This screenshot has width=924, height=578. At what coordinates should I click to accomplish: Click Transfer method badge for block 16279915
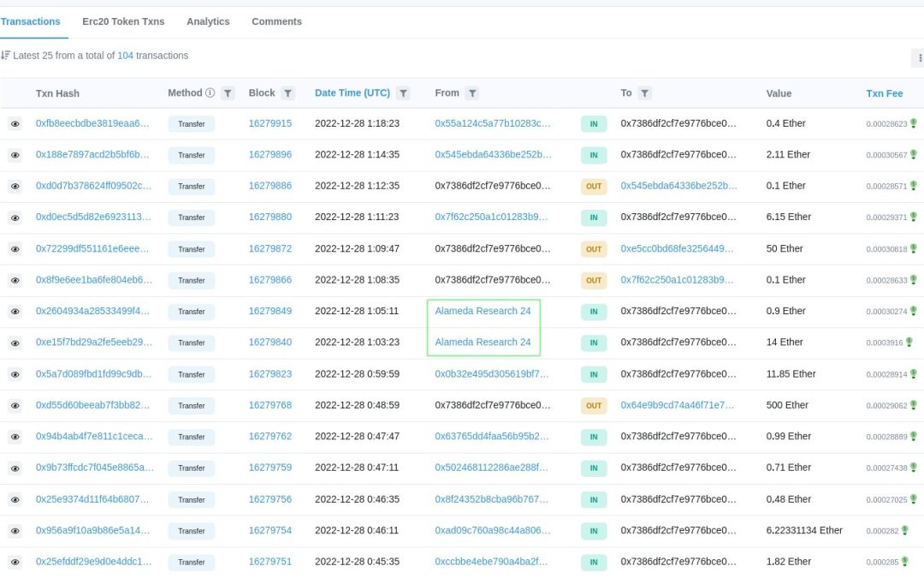tap(192, 124)
